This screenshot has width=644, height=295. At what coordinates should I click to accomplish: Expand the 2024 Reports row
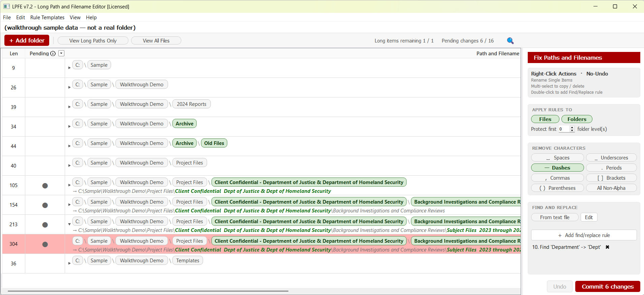click(69, 107)
